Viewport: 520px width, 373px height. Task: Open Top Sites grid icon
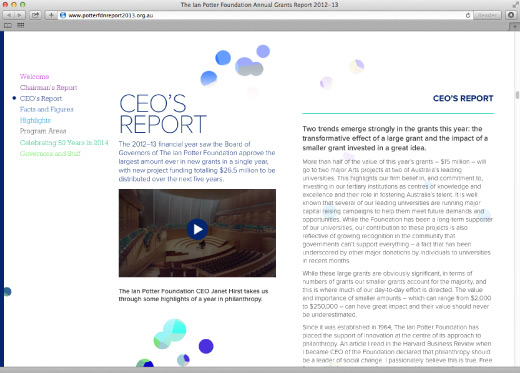pos(21,25)
